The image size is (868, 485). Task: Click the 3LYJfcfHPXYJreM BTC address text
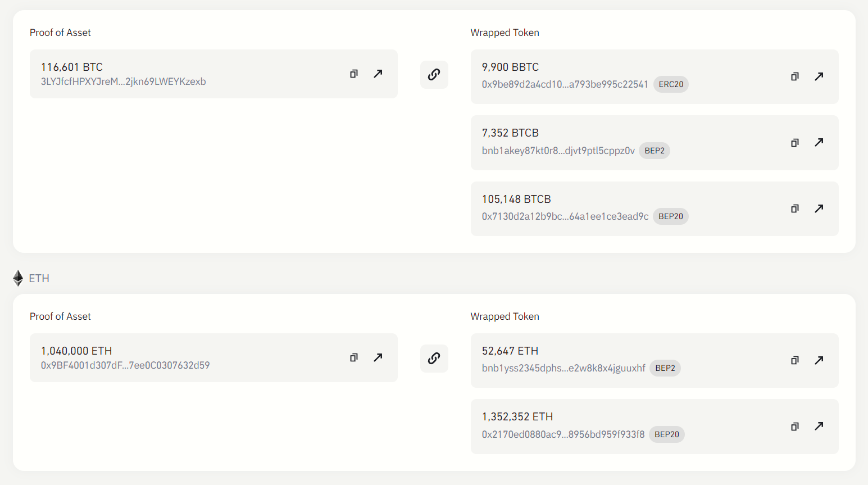[123, 82]
